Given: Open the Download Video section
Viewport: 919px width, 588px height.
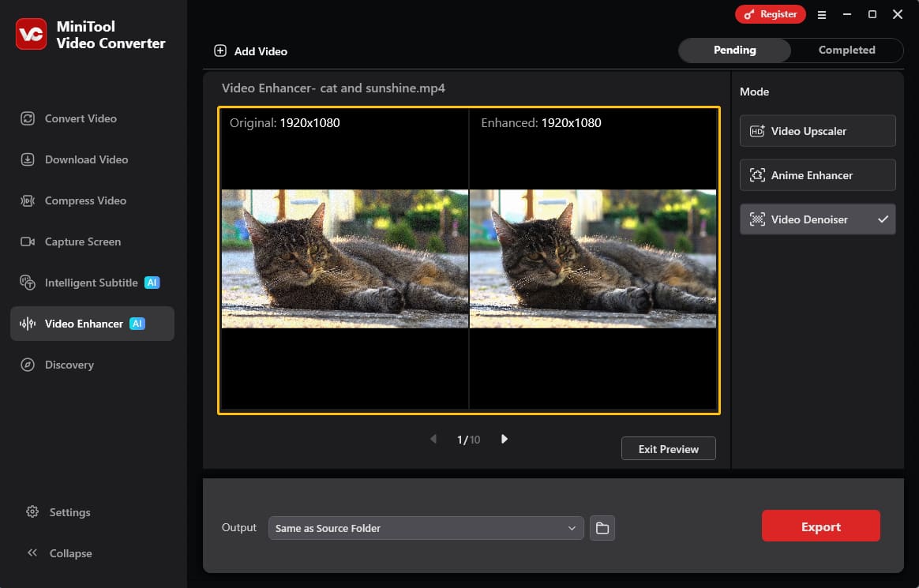Looking at the screenshot, I should (x=87, y=159).
